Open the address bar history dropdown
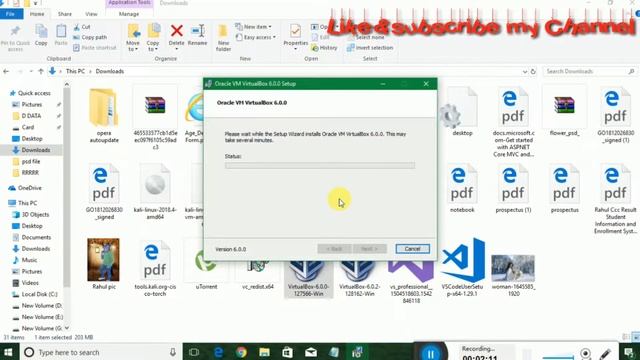The height and width of the screenshot is (360, 640). click(524, 71)
